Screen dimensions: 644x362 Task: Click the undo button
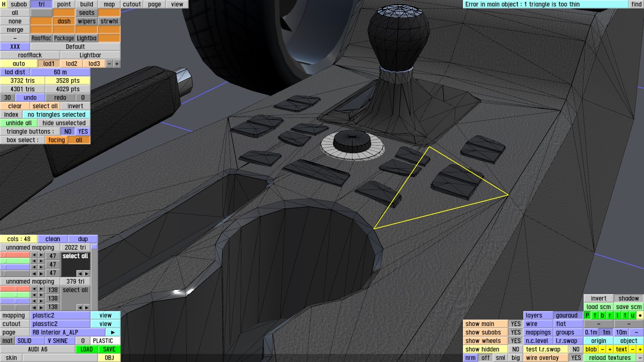pyautogui.click(x=30, y=98)
